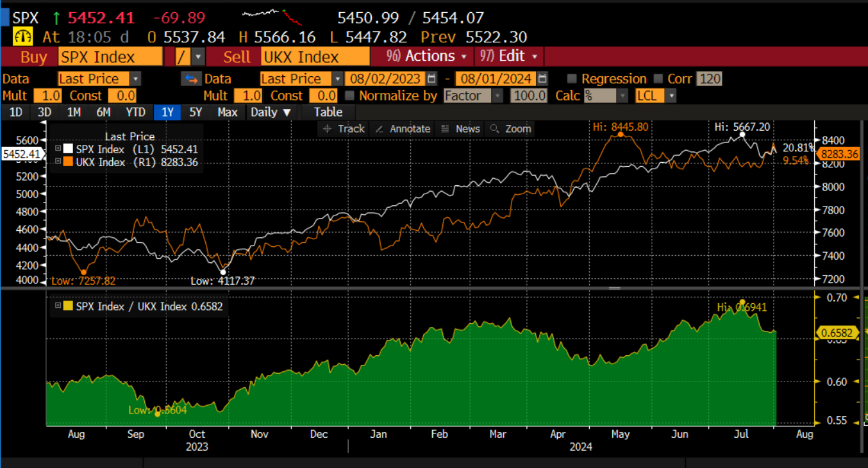Click the Hi: 5667.20 marker label
The image size is (868, 468).
(742, 127)
